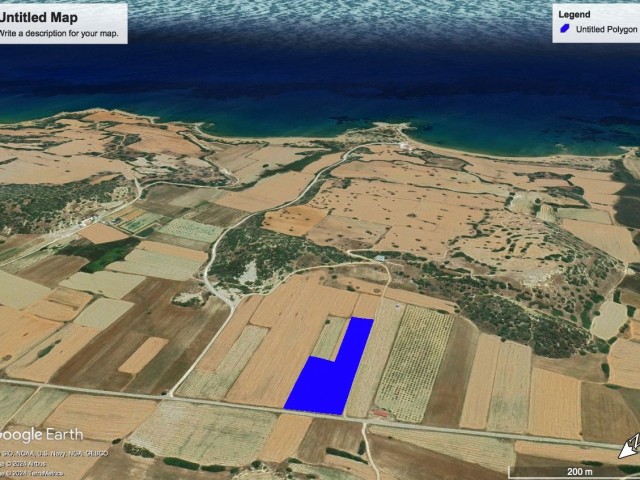640x480 pixels.
Task: Click the blue polygon icon in the Legend
Action: [x=565, y=29]
